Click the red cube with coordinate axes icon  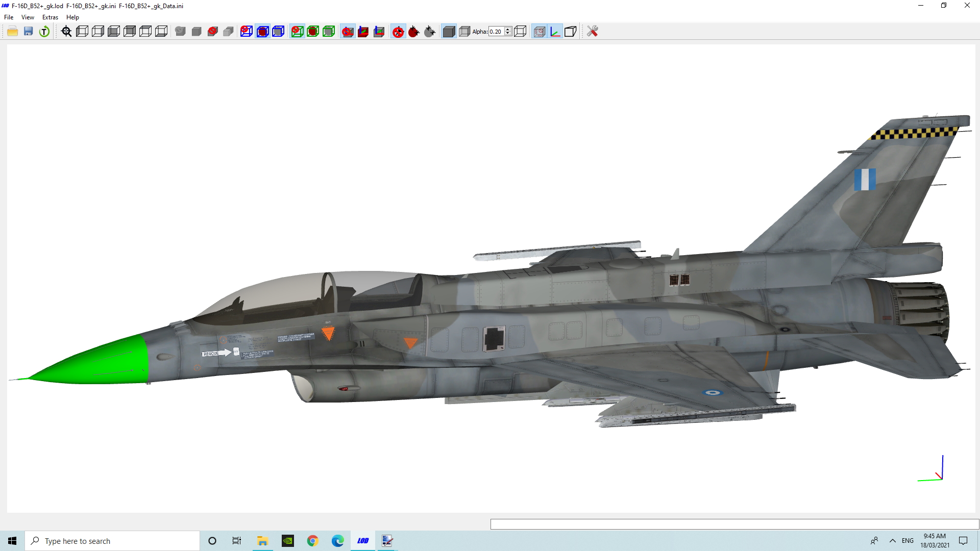[x=363, y=32]
